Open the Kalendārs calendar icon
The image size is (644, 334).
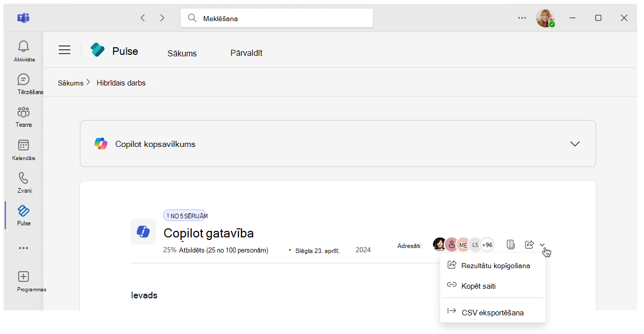(23, 145)
